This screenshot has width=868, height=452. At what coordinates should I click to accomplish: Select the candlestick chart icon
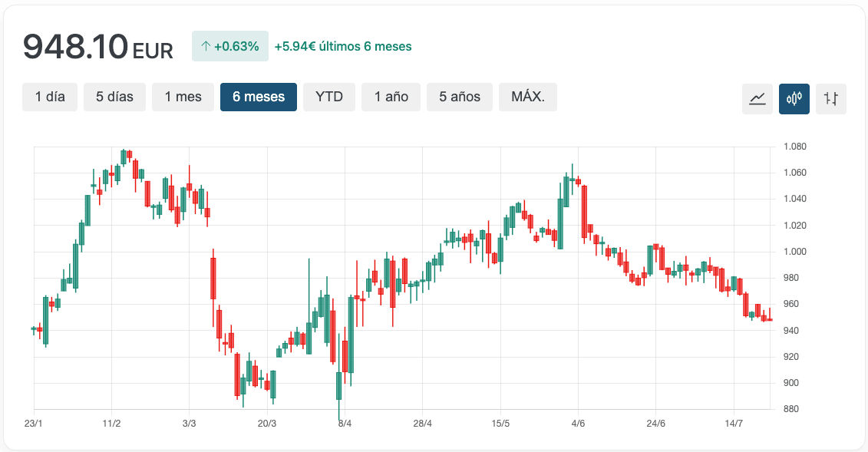[794, 98]
